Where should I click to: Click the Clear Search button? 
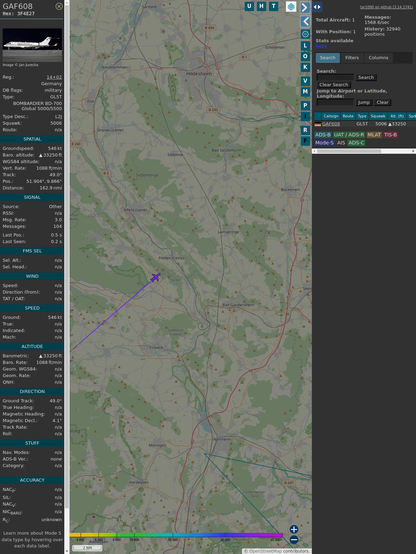[x=334, y=85]
